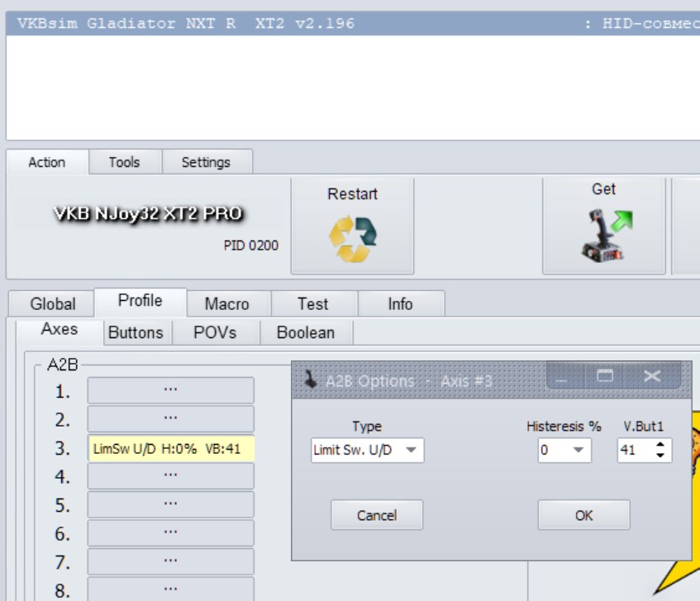Open A2B slot 5 options
This screenshot has width=700, height=601.
click(x=170, y=504)
